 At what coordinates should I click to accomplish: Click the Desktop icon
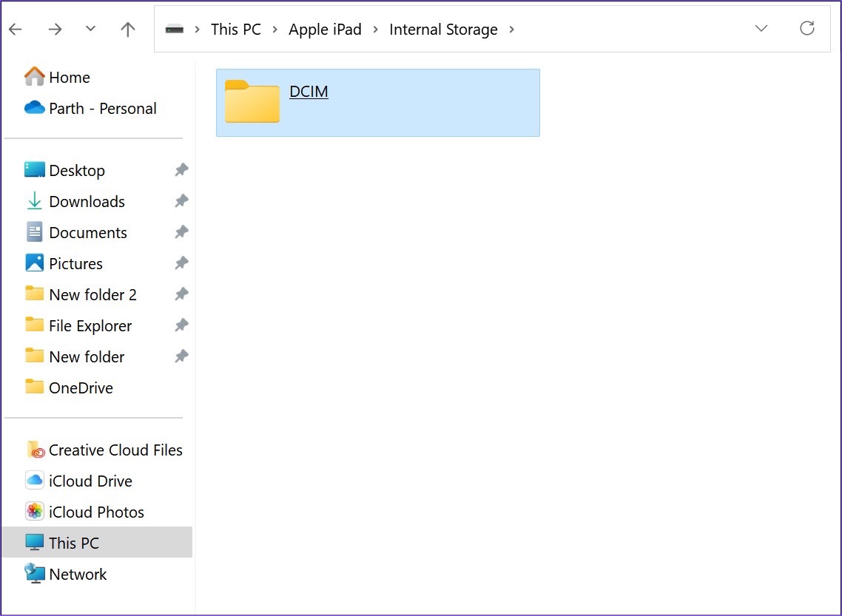click(x=34, y=169)
